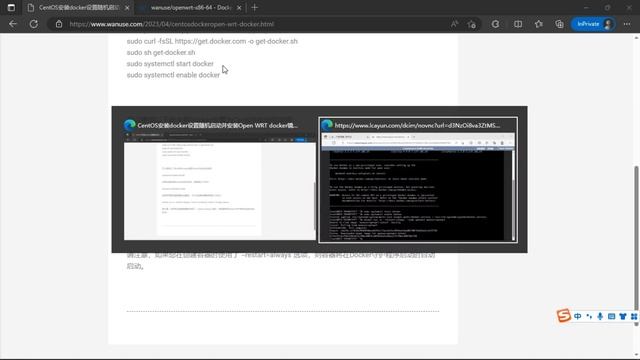Click the InPrivate profile button
Screen dimensions: 640x360
coord(593,24)
